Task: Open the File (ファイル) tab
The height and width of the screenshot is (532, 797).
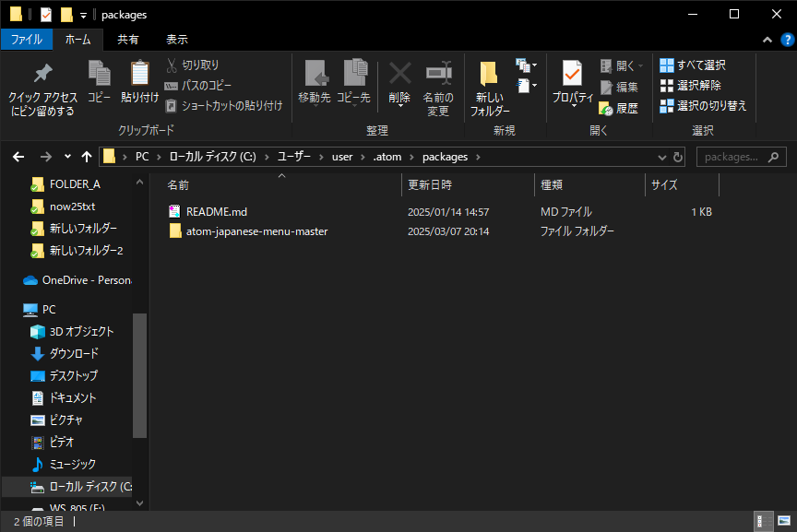Action: 27,39
